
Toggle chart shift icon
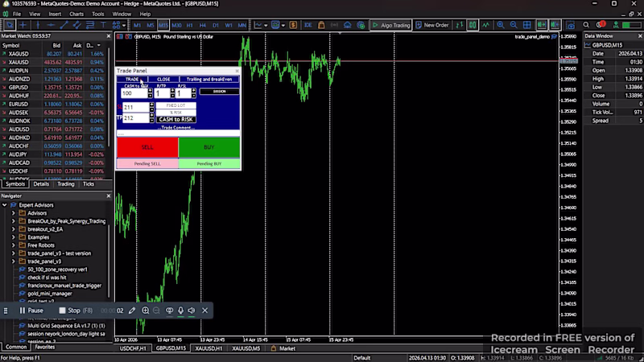tap(555, 25)
